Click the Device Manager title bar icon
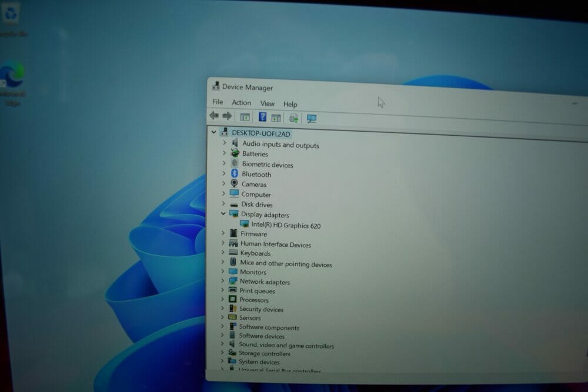588x392 pixels. [216, 86]
